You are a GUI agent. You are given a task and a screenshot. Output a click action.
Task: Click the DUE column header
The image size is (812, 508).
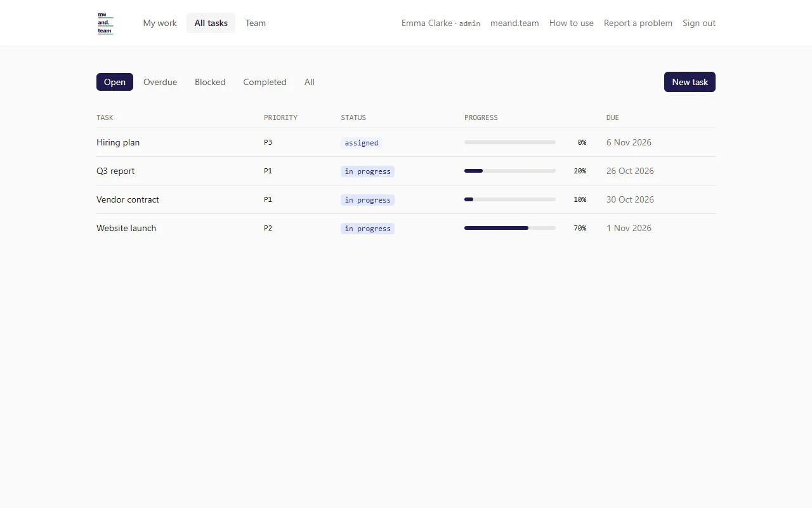[613, 117]
